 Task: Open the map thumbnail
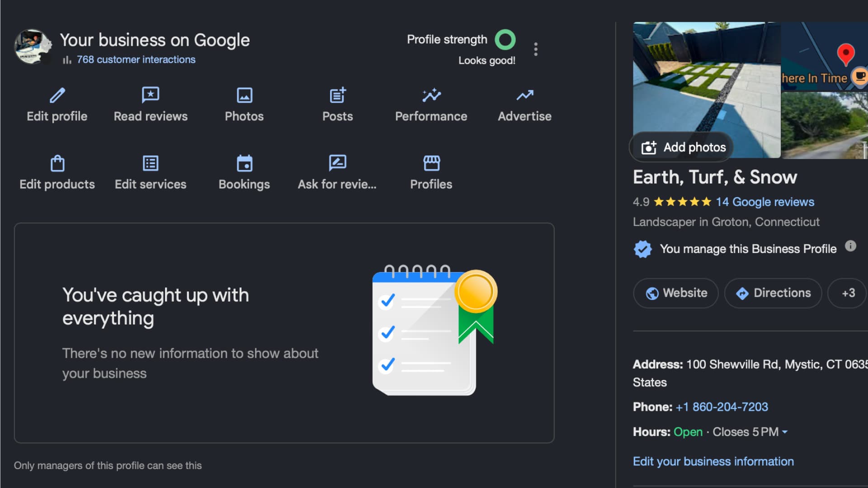(x=825, y=56)
